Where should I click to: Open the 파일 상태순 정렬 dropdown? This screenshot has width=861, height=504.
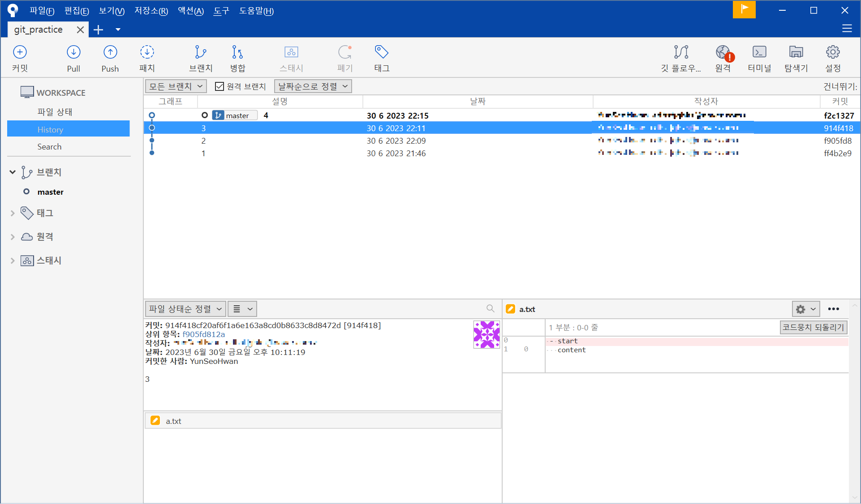[x=185, y=309]
